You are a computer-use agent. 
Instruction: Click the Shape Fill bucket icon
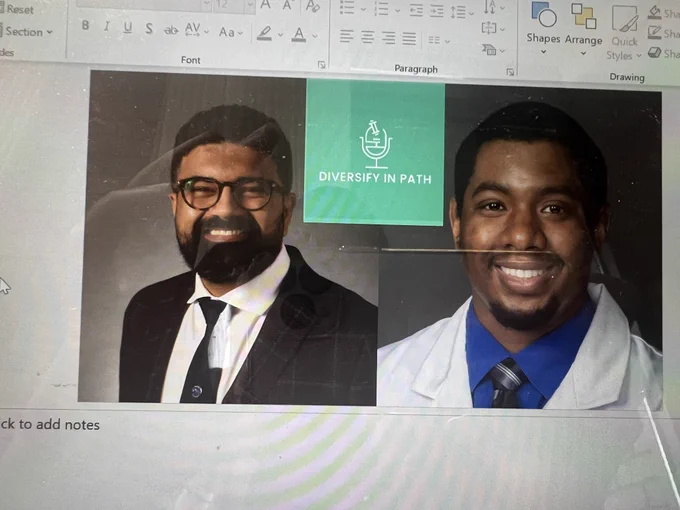655,13
